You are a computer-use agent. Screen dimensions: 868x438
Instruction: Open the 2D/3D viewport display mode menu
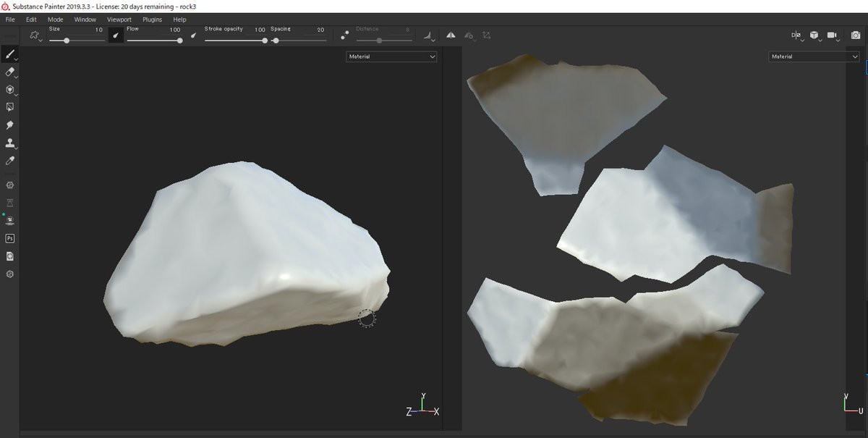click(796, 35)
